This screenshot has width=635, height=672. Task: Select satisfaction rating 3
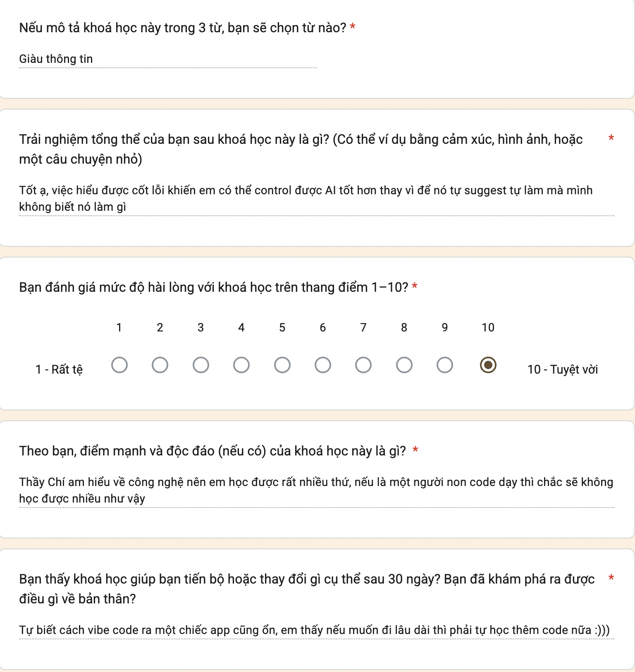(x=201, y=365)
